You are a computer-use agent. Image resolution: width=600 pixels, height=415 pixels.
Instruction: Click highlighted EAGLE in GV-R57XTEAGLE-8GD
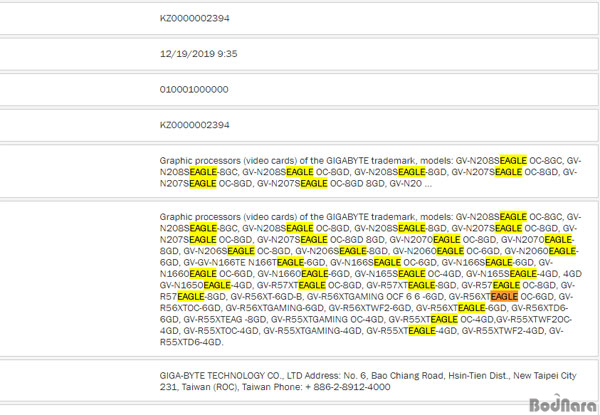pyautogui.click(x=421, y=285)
